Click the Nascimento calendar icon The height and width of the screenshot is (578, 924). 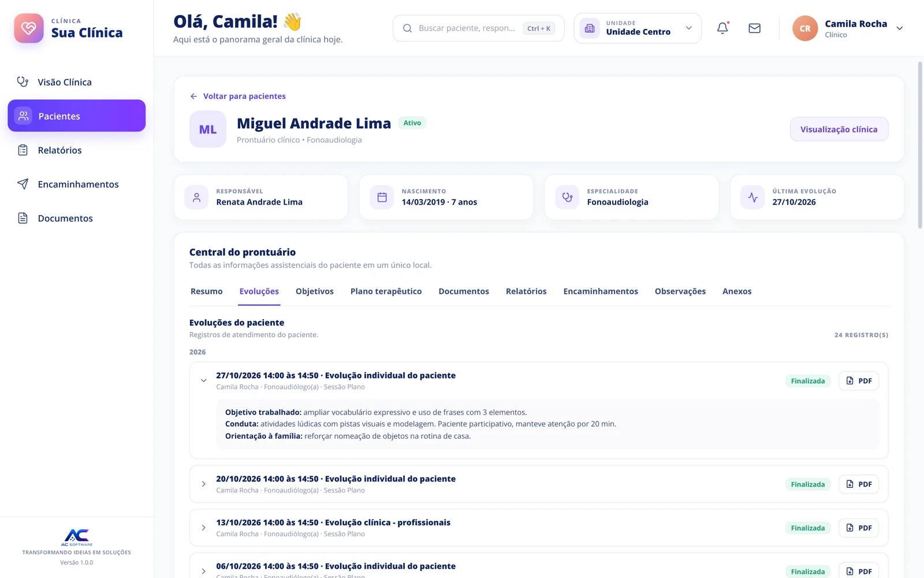coord(382,197)
